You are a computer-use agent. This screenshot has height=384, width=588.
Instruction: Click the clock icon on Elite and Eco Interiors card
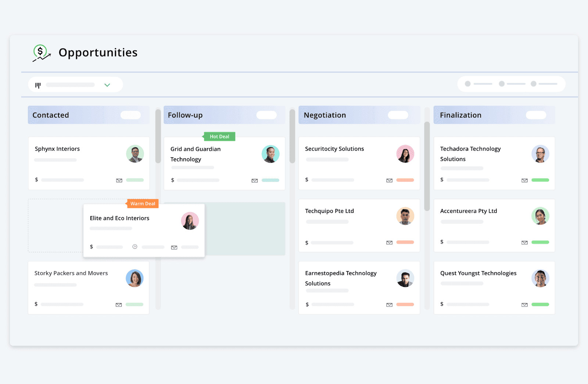coord(135,247)
